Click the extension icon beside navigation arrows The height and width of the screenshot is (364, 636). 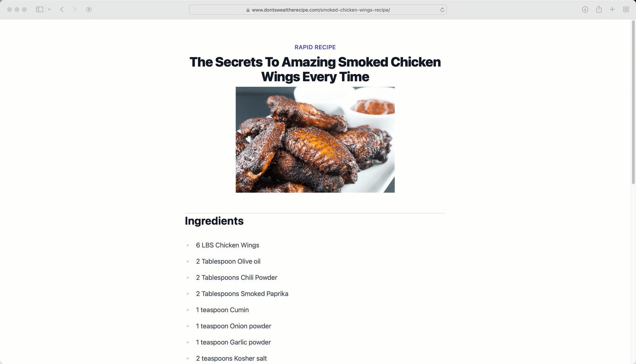tap(89, 10)
